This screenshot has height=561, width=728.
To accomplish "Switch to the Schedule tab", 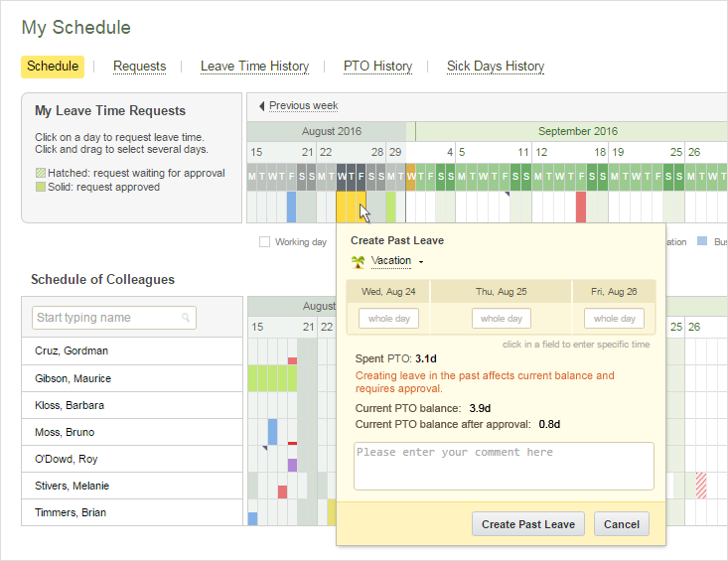I will pos(53,67).
